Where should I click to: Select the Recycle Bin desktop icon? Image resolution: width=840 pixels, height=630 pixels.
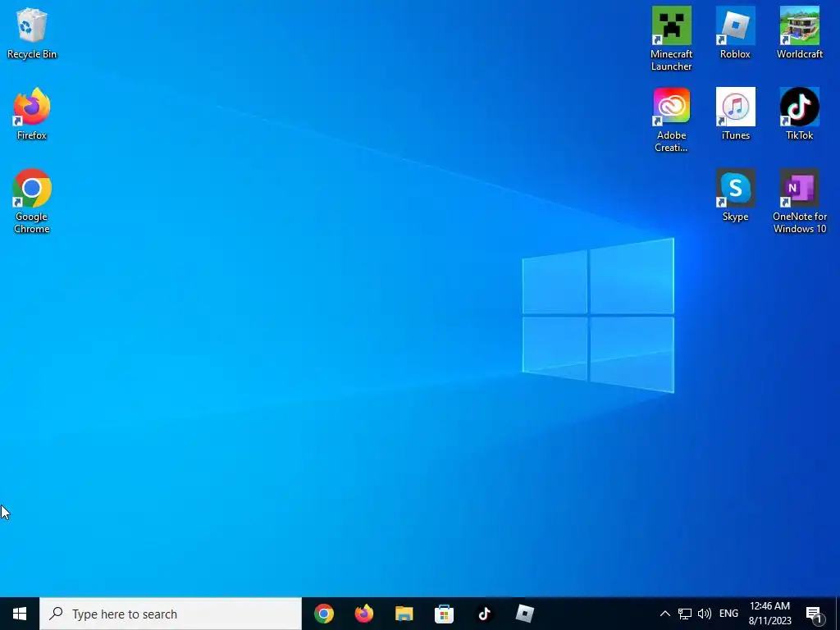(32, 33)
